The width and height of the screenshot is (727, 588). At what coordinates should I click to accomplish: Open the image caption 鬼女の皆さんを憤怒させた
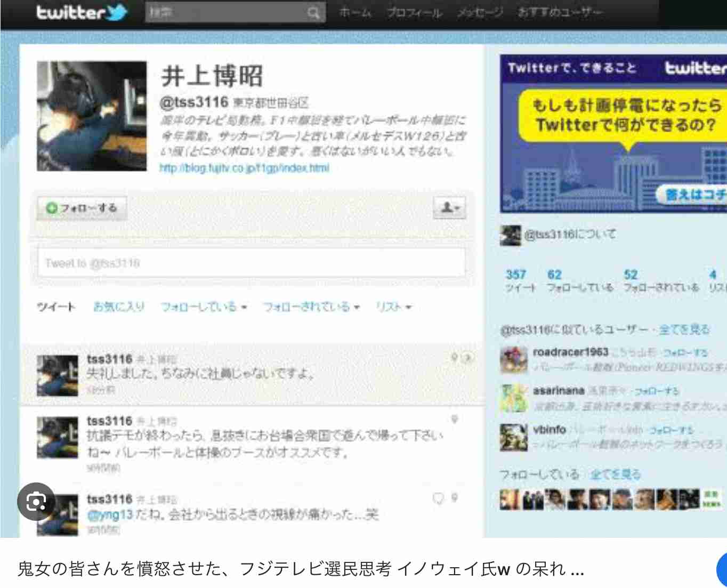click(x=301, y=569)
